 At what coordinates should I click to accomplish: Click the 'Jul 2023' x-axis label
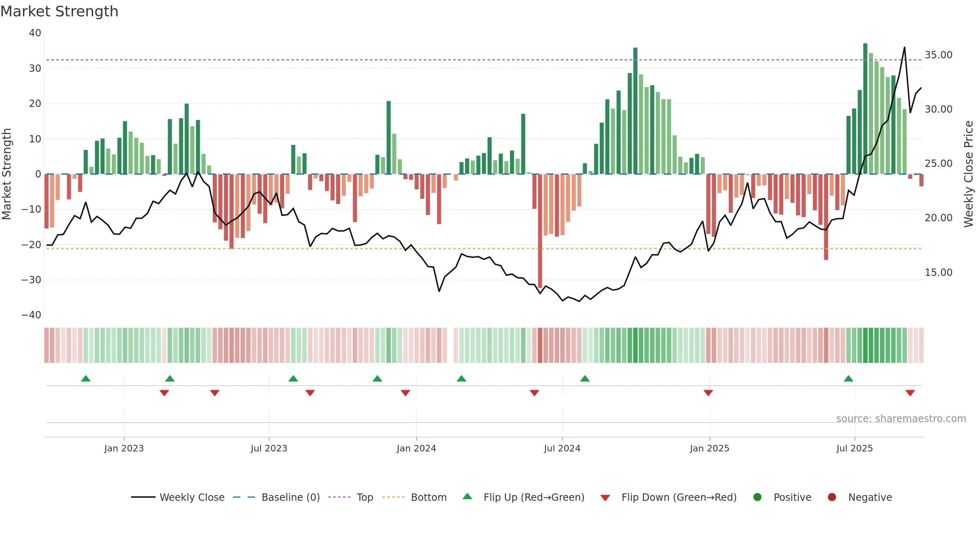(269, 448)
